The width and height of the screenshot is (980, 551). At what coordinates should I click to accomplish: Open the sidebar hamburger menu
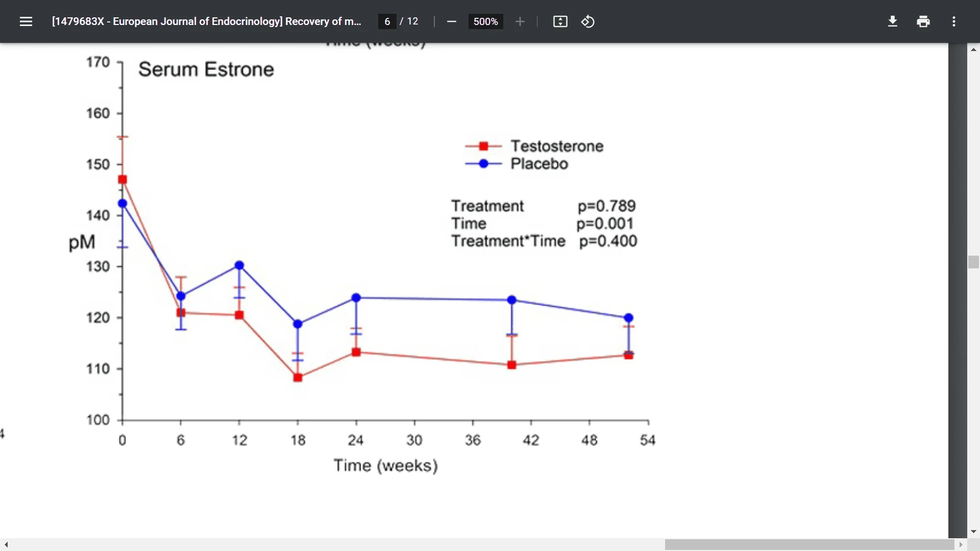26,21
